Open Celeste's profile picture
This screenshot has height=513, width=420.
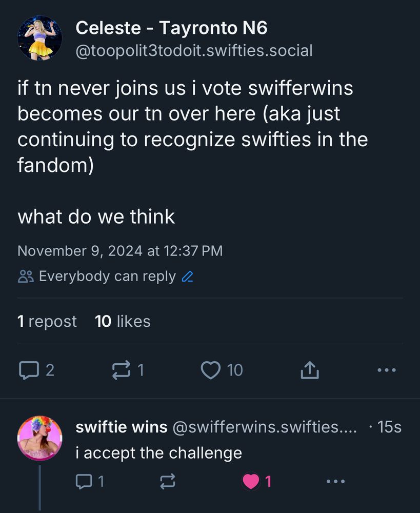pyautogui.click(x=39, y=38)
